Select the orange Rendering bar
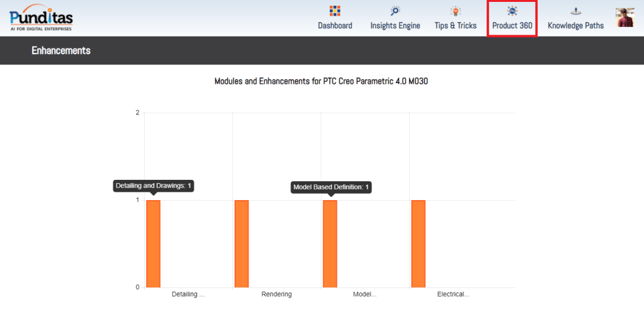The height and width of the screenshot is (312, 644). tap(242, 243)
